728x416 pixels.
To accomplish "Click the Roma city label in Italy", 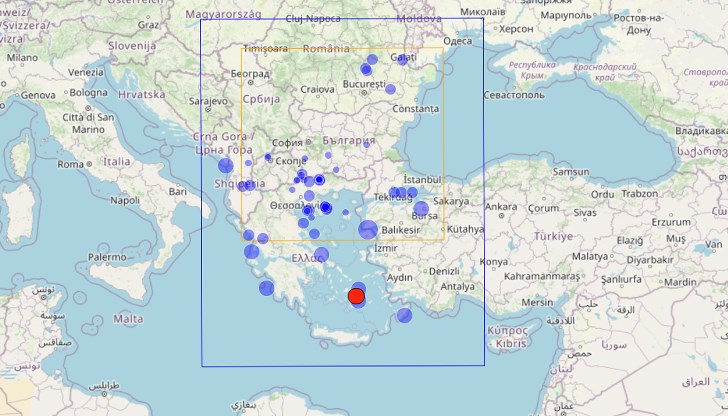I will click(x=70, y=164).
